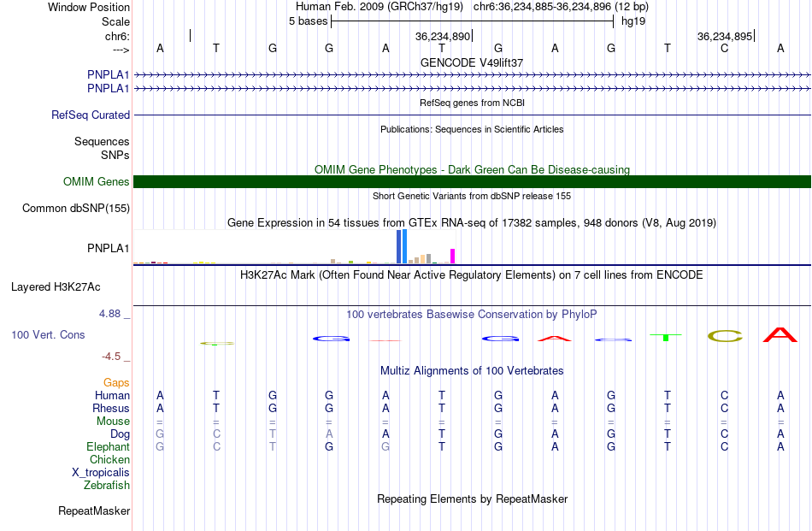Select the Common dbSNP(155) track label

76,209
